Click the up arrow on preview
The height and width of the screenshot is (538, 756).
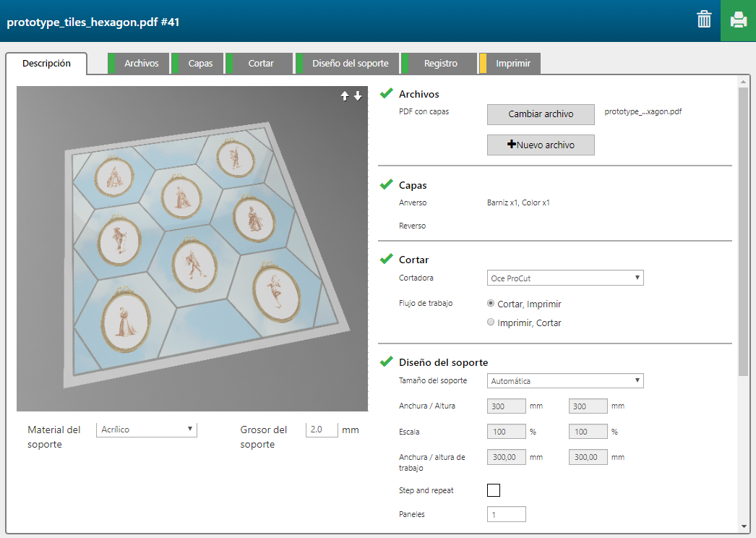point(345,96)
